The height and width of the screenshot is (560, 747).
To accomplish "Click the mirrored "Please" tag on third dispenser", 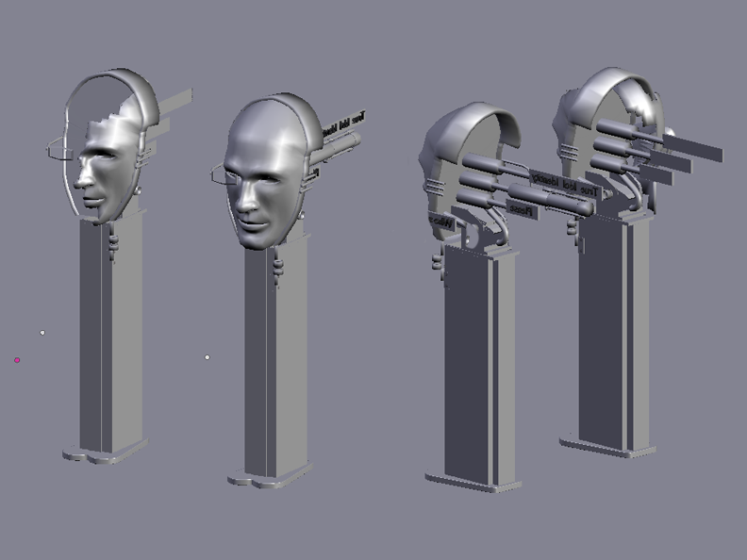I will click(522, 209).
